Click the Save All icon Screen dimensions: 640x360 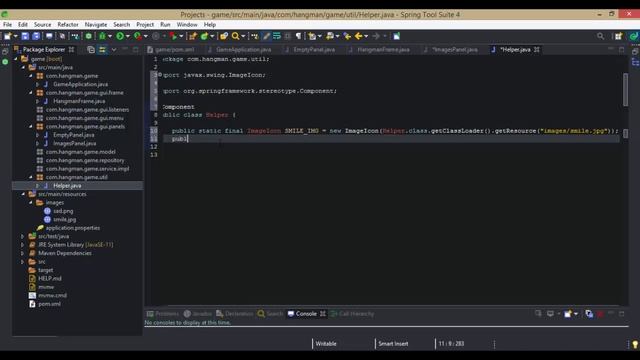coord(36,36)
